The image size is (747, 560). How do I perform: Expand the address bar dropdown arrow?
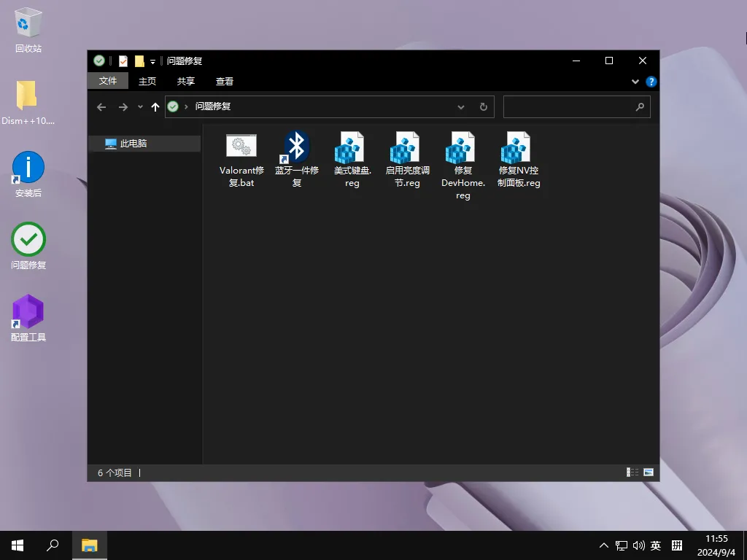pyautogui.click(x=461, y=106)
